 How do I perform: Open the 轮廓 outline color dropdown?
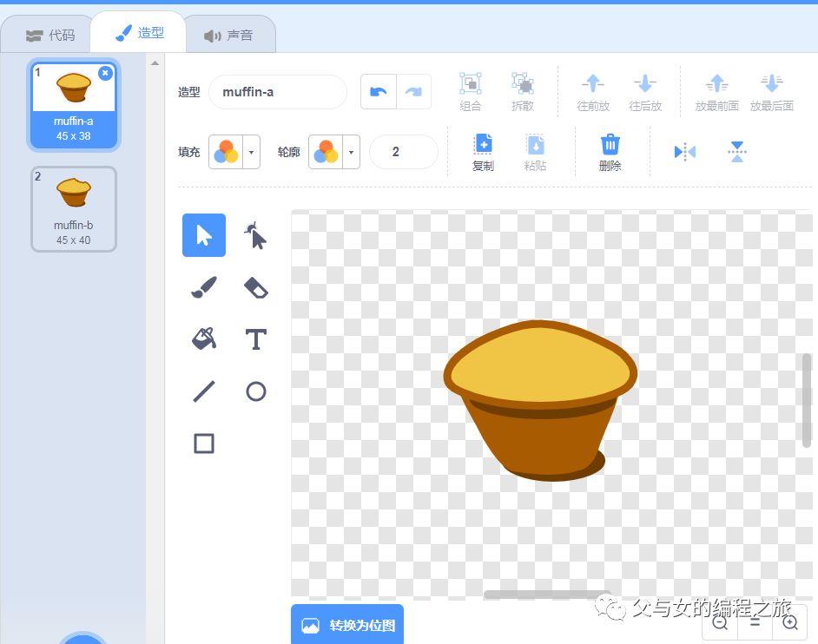point(334,152)
